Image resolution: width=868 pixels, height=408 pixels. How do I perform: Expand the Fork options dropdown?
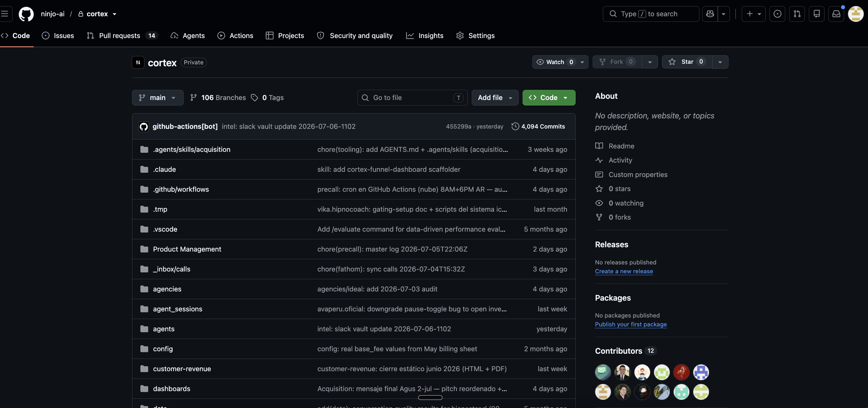pos(650,62)
